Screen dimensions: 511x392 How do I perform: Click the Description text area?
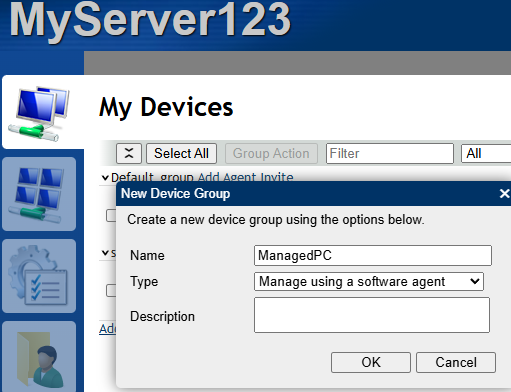pos(372,315)
